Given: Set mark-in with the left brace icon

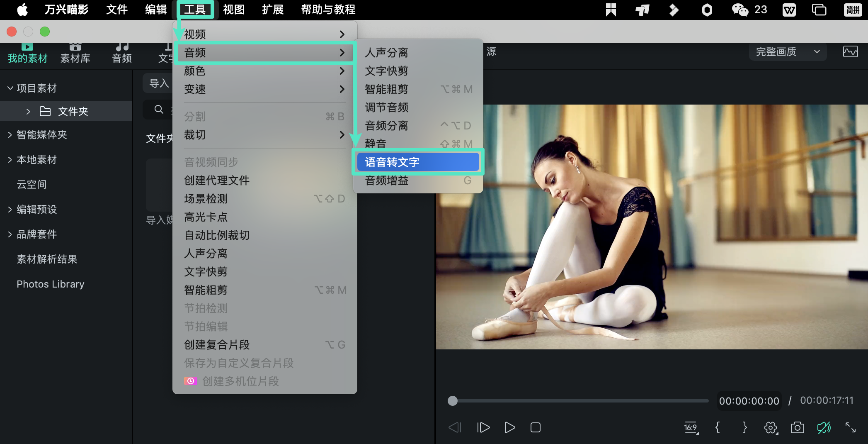Looking at the screenshot, I should [718, 427].
